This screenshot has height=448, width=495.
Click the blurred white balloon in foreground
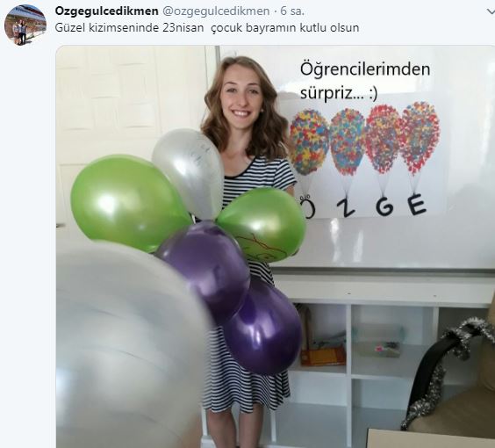point(131,344)
